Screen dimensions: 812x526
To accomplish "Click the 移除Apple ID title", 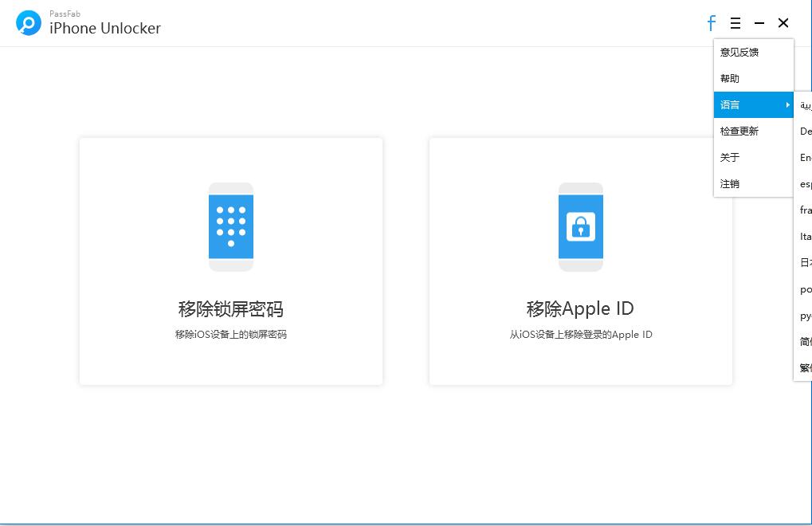I will [580, 309].
